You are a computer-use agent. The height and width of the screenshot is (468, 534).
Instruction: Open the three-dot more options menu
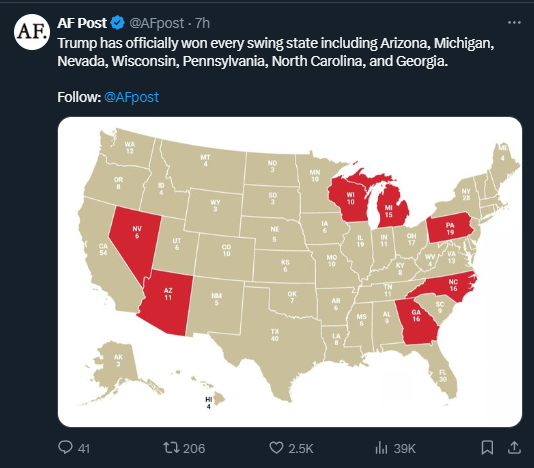(x=514, y=23)
